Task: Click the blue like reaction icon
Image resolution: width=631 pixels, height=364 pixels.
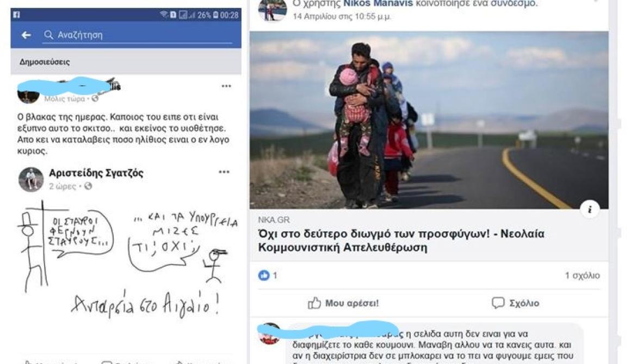Action: 264,275
